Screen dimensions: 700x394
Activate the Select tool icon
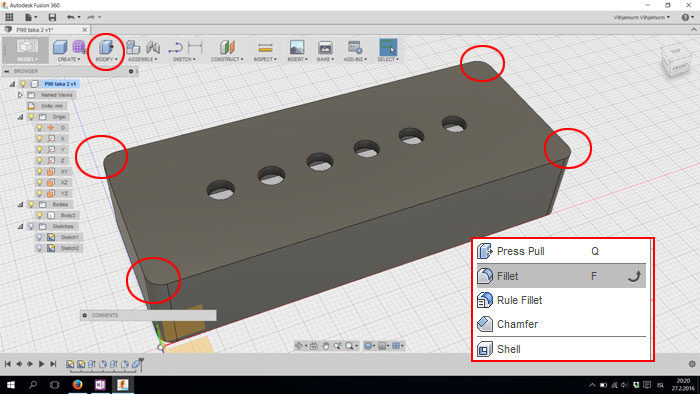(x=388, y=47)
